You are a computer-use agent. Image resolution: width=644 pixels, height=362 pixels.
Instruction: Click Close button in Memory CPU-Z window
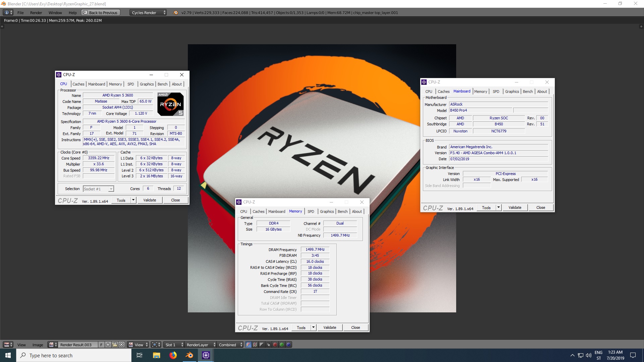tap(356, 327)
